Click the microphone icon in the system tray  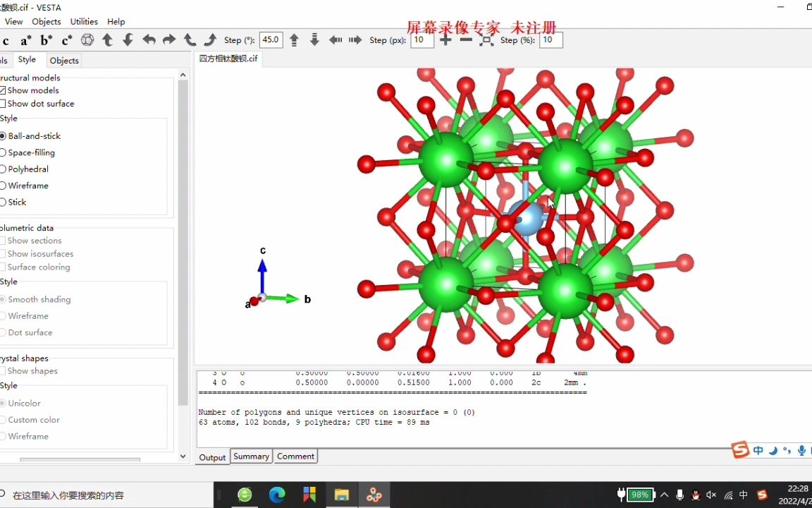point(680,495)
